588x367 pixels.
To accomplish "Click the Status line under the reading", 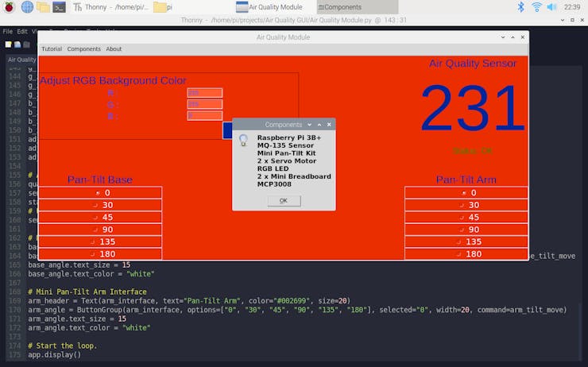I will click(473, 151).
